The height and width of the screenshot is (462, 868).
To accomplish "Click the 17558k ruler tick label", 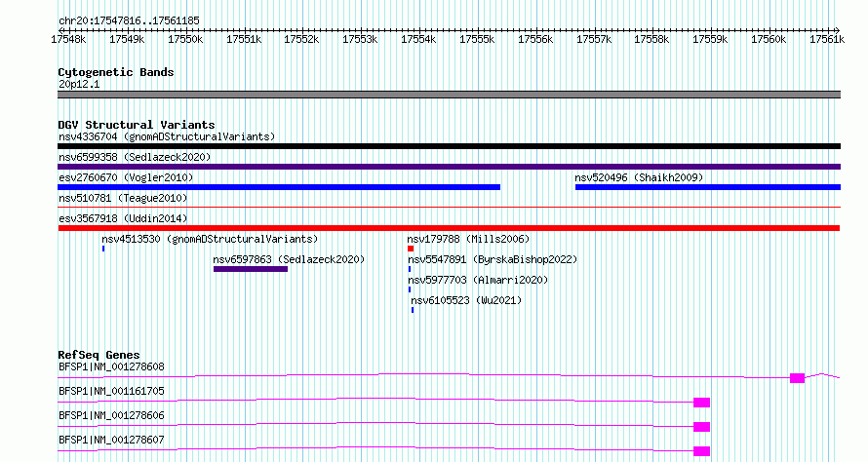I will pos(651,39).
